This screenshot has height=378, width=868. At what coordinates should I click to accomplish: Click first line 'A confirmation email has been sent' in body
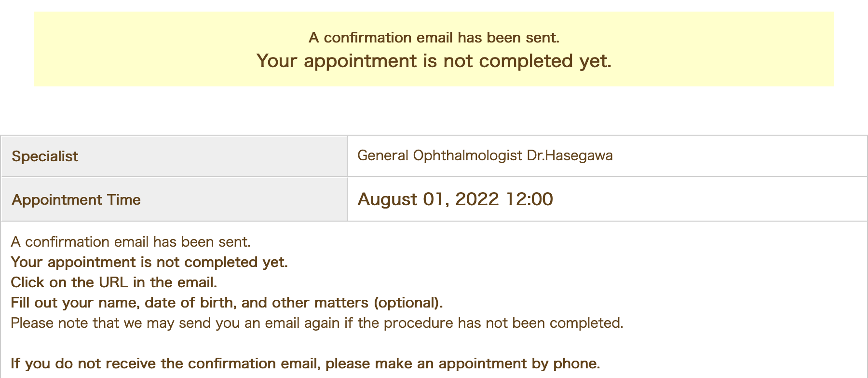131,241
